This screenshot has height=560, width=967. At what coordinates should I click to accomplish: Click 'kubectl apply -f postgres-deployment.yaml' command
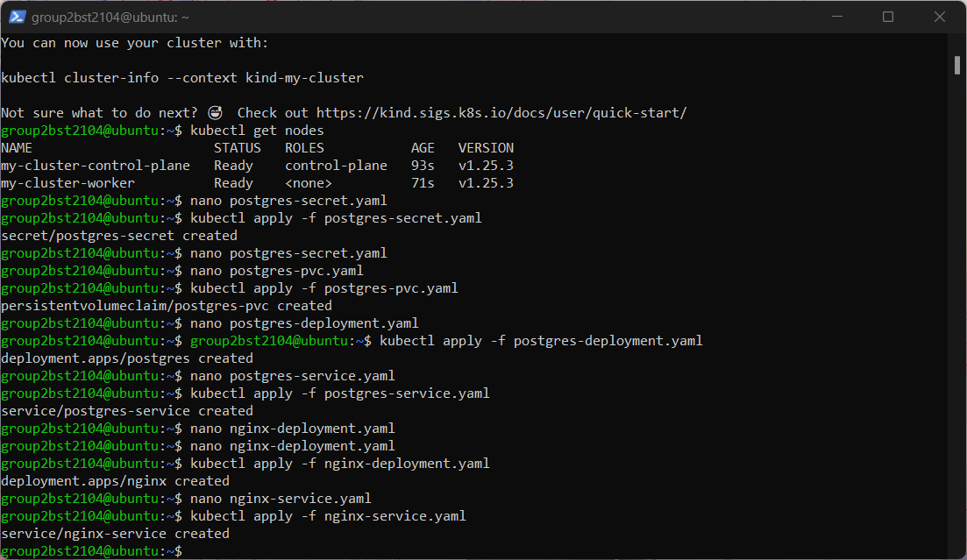coord(541,340)
